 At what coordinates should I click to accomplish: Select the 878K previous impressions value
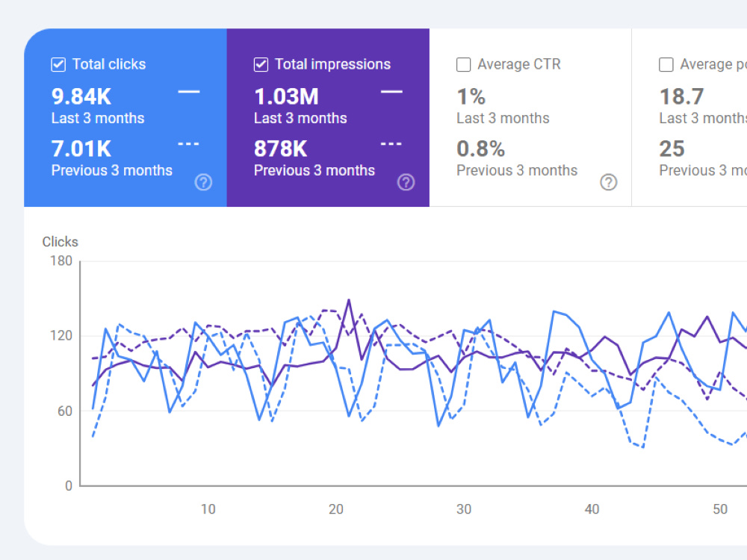pos(281,149)
